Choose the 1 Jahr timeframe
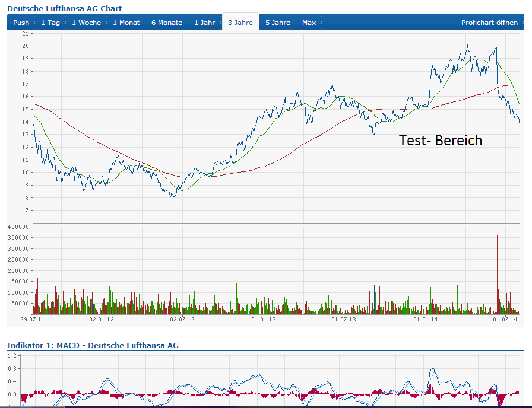 (205, 23)
